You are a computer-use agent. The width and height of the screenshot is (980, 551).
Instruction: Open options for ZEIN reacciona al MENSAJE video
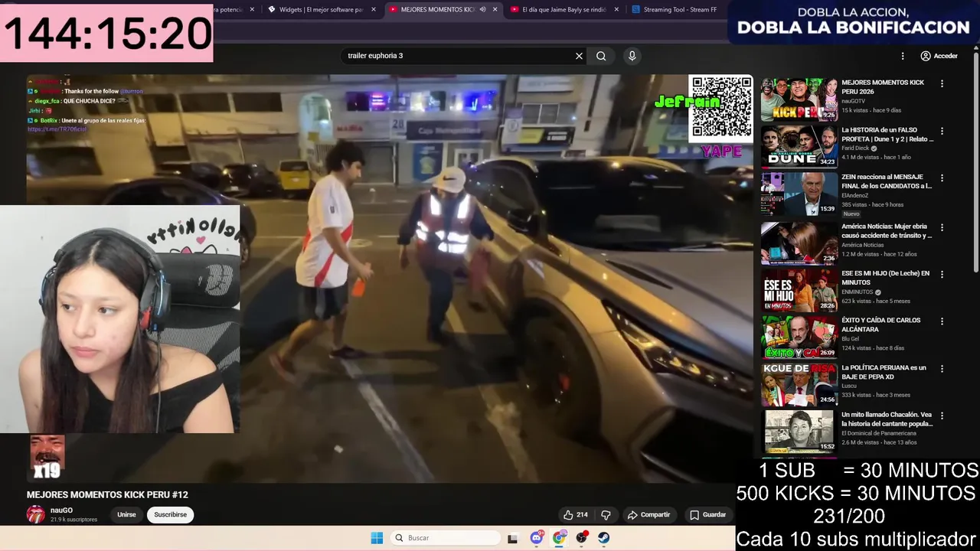(942, 178)
